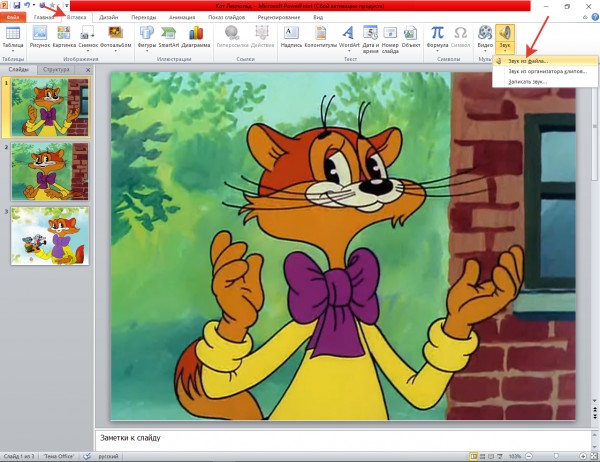Expand the Фигуры dropdown arrow
600x462 pixels.
(x=147, y=51)
